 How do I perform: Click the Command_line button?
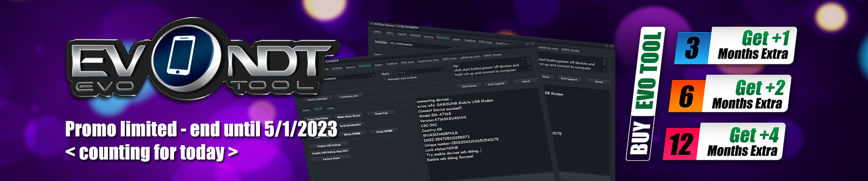(349, 96)
